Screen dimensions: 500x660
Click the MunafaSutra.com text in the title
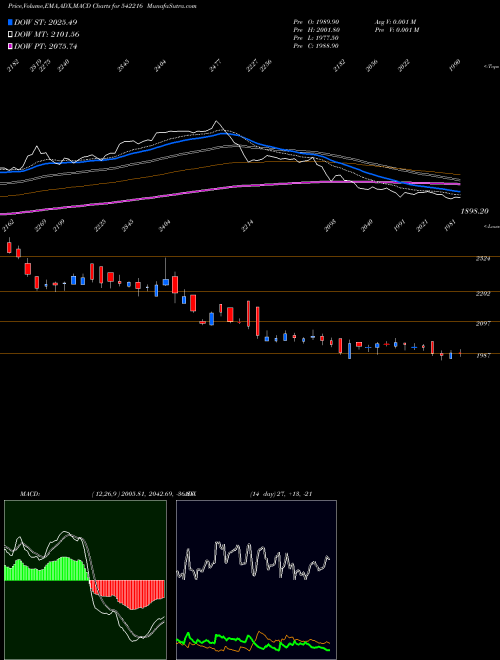174,6
